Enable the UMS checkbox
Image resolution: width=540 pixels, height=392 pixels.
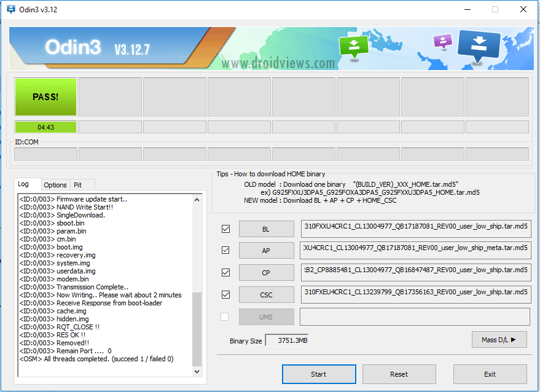coord(225,316)
